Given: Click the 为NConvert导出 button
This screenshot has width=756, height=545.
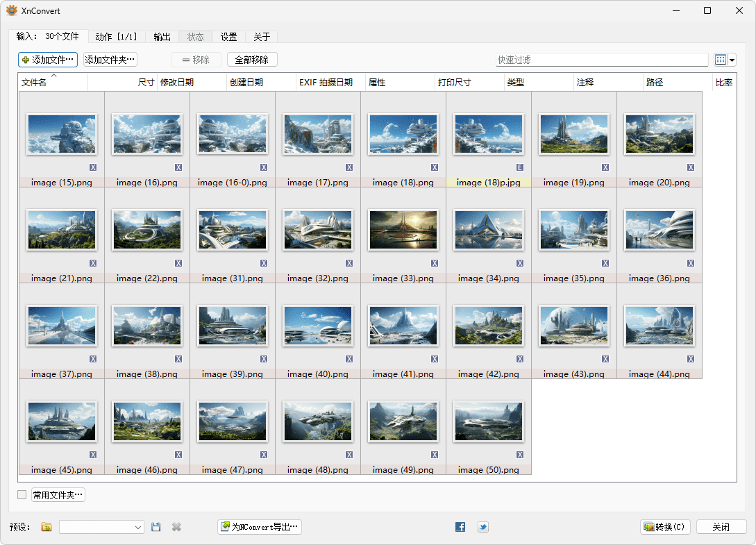Looking at the screenshot, I should (259, 527).
